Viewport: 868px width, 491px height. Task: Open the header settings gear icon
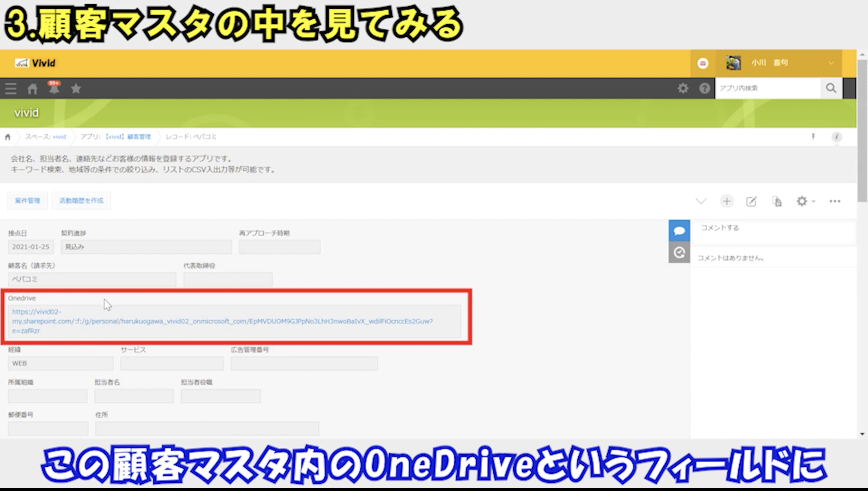[x=683, y=88]
